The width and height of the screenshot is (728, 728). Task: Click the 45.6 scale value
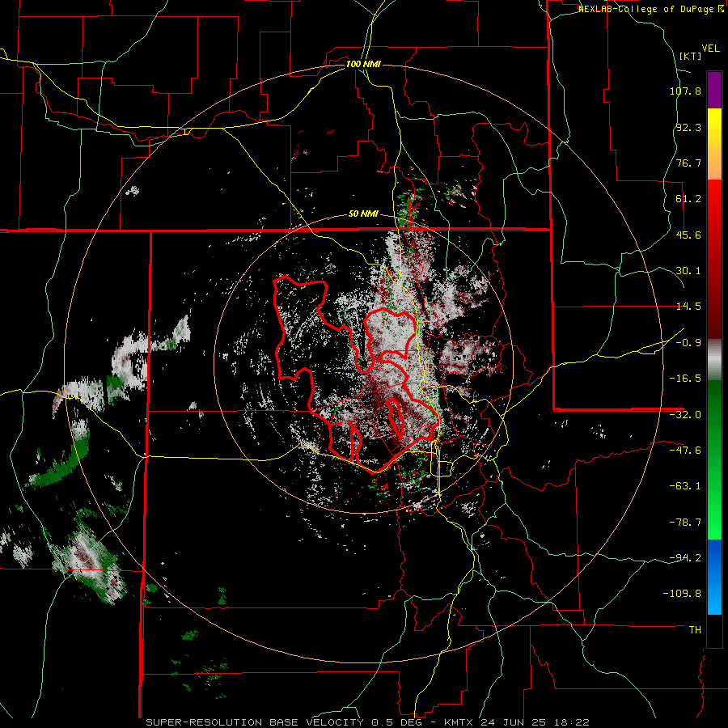[688, 235]
